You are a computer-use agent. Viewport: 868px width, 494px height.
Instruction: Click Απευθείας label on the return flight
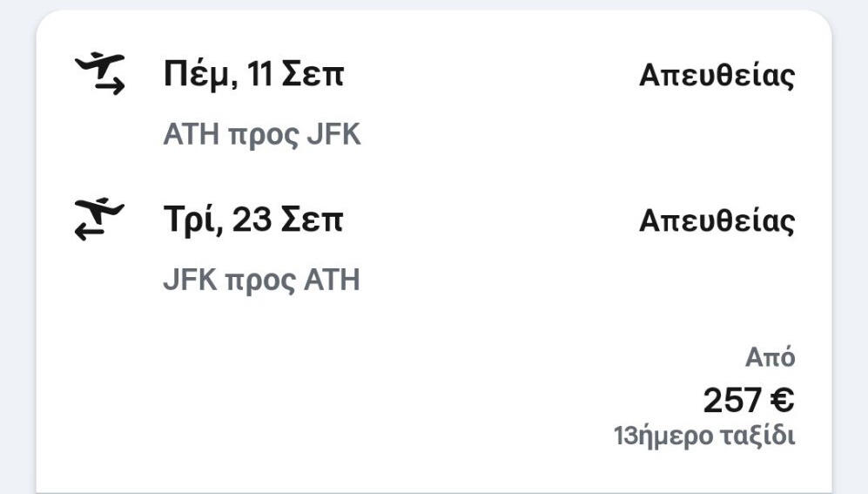point(717,221)
